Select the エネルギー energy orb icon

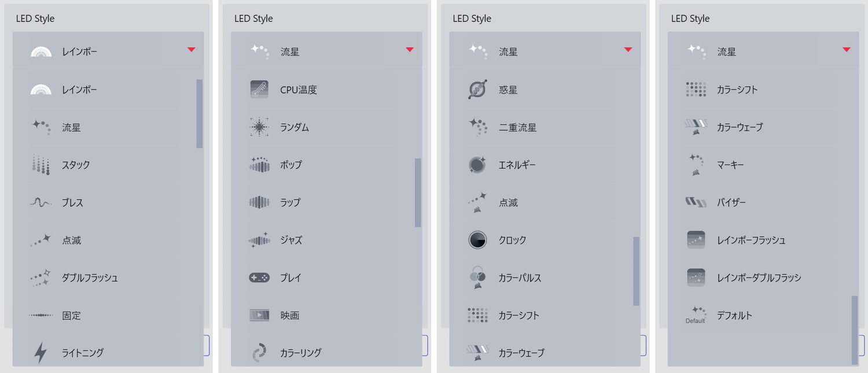pyautogui.click(x=477, y=165)
